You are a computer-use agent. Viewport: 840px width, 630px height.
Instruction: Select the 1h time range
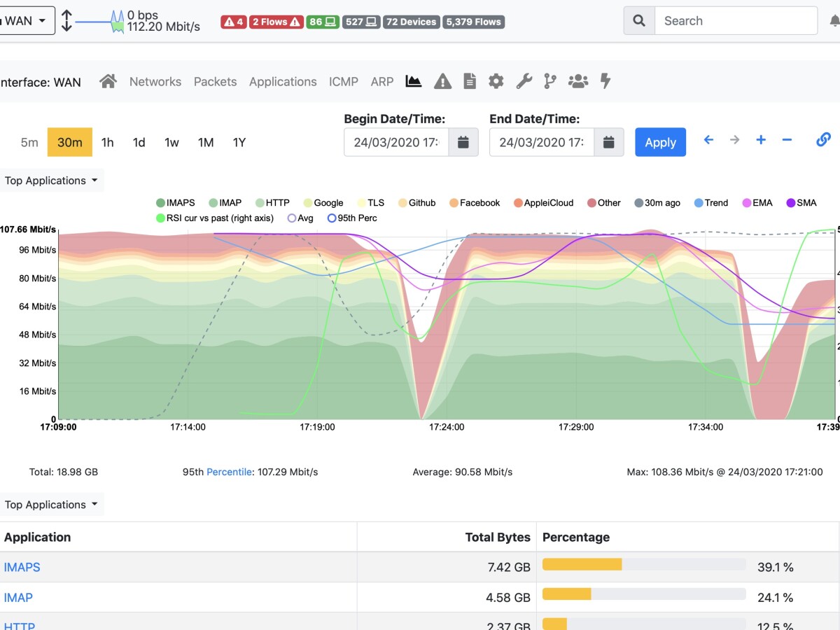tap(107, 143)
